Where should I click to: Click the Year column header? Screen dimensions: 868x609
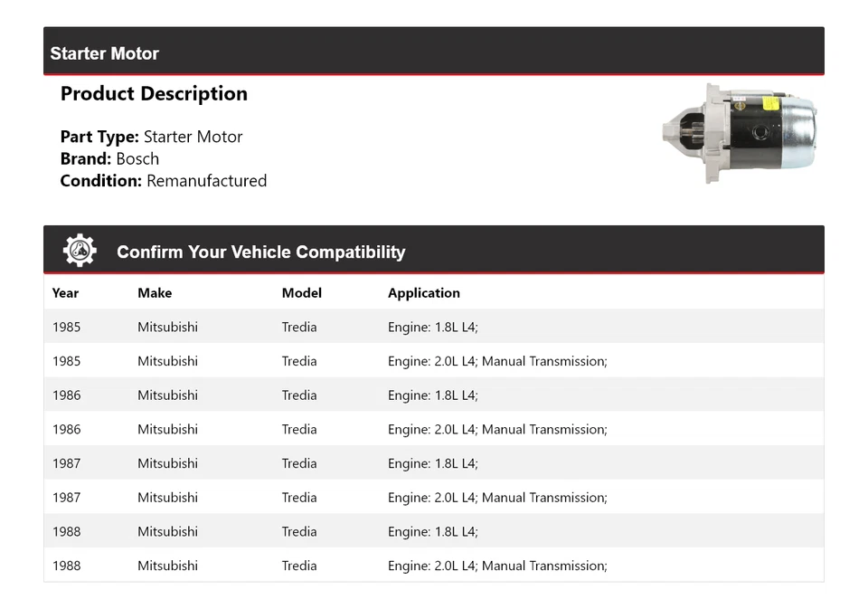click(65, 293)
